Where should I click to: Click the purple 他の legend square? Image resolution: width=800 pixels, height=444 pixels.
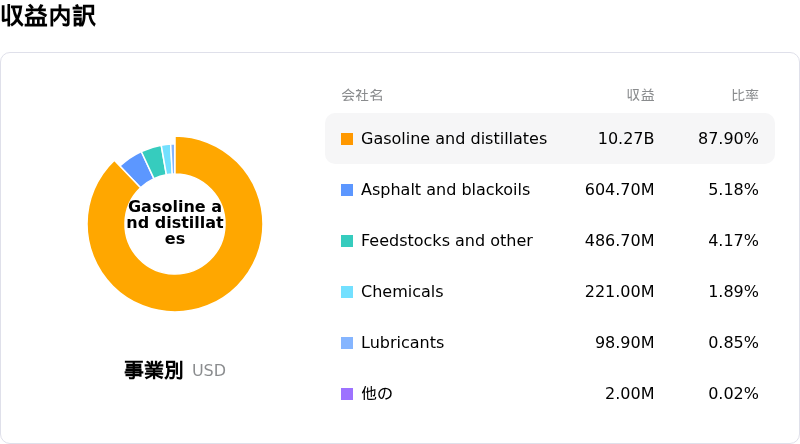347,394
